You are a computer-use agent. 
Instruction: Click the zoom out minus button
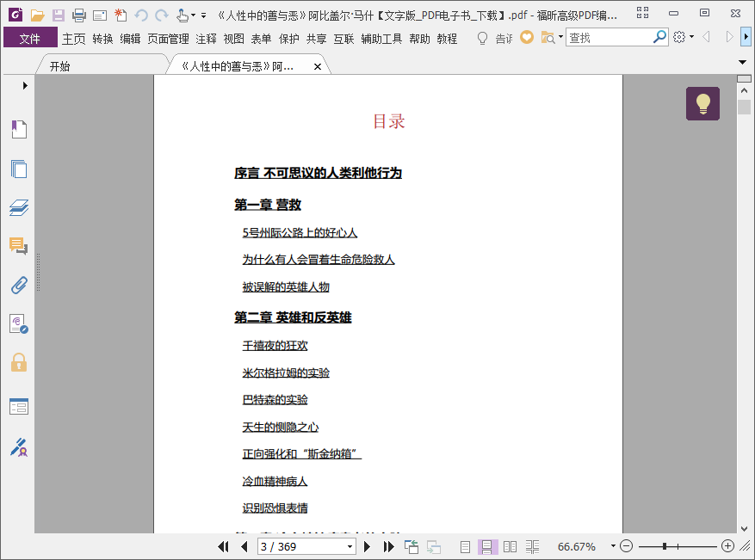626,546
